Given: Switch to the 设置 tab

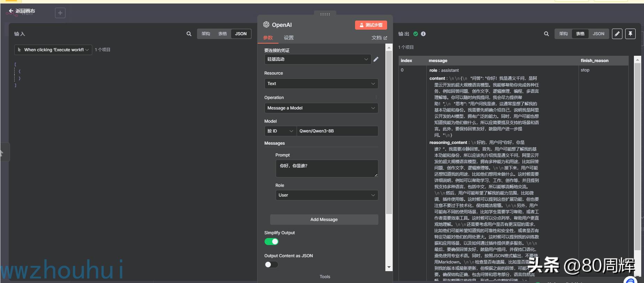Looking at the screenshot, I should [289, 38].
